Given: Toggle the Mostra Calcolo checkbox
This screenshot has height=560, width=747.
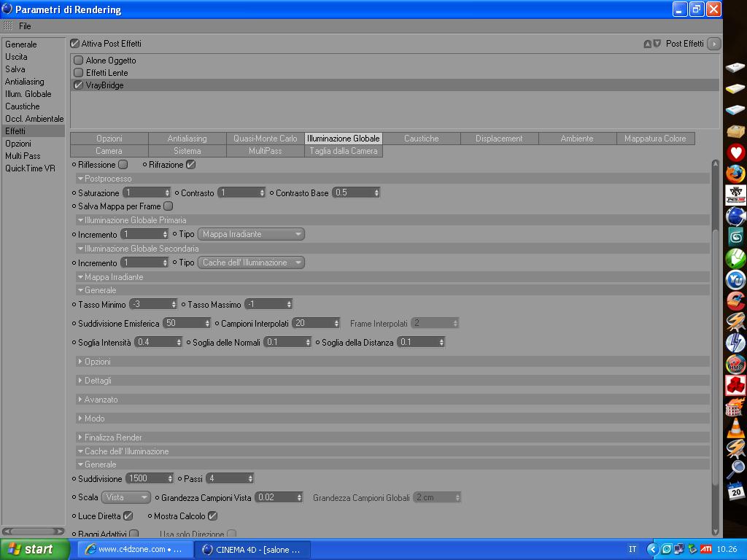Looking at the screenshot, I should tap(213, 516).
